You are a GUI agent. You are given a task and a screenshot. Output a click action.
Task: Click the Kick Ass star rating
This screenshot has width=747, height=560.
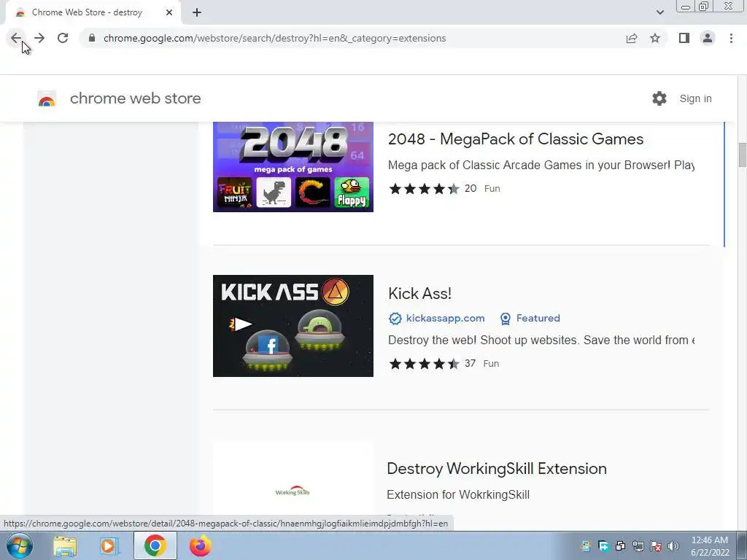[424, 364]
